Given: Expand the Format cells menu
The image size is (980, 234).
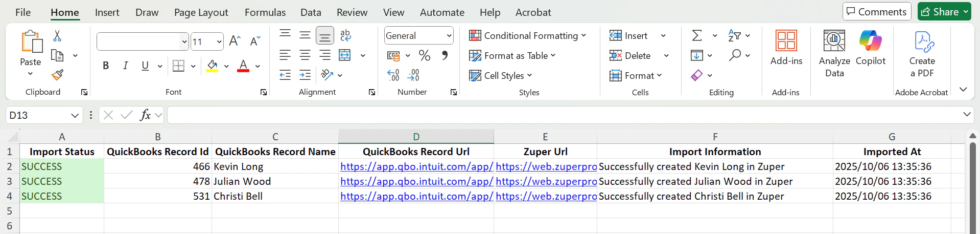Looking at the screenshot, I should (636, 75).
